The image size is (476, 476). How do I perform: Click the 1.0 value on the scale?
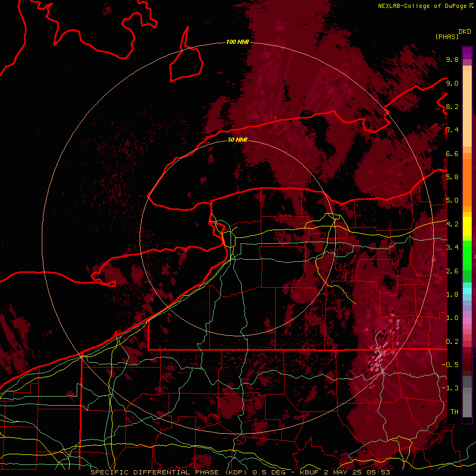(452, 317)
